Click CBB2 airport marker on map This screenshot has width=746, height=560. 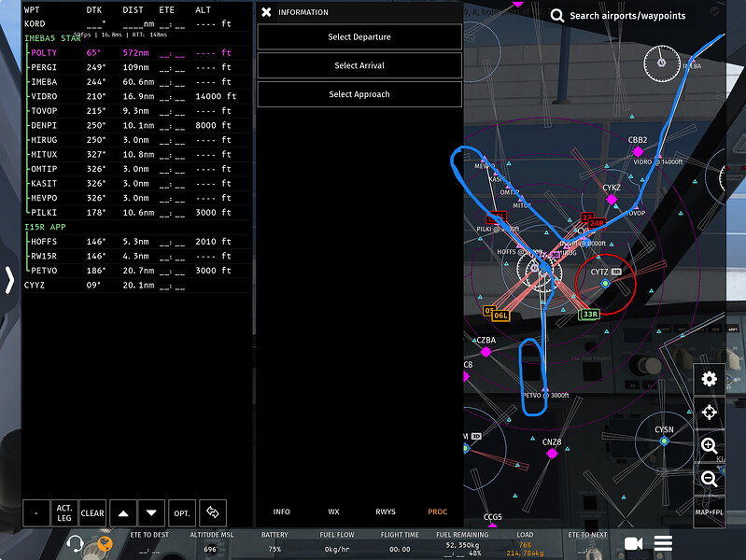pyautogui.click(x=638, y=151)
